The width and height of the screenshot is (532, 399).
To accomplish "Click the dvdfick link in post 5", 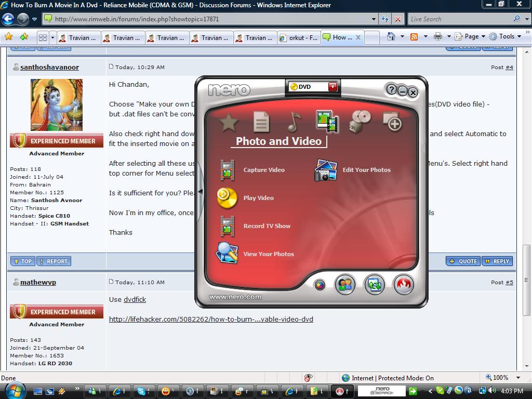I will [x=135, y=300].
